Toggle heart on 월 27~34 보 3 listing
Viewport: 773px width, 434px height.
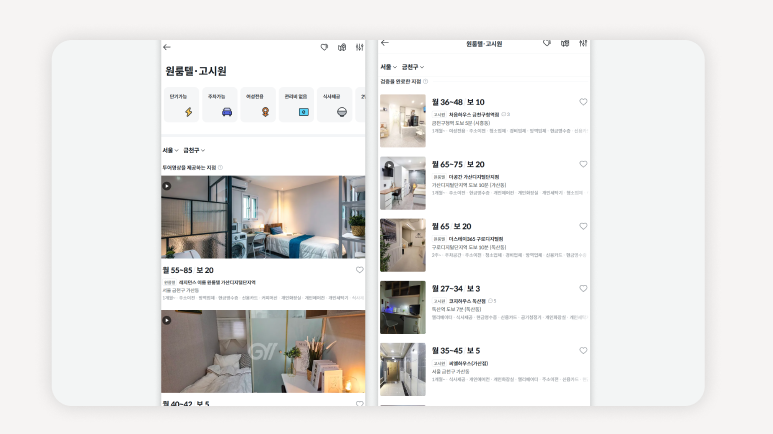583,289
